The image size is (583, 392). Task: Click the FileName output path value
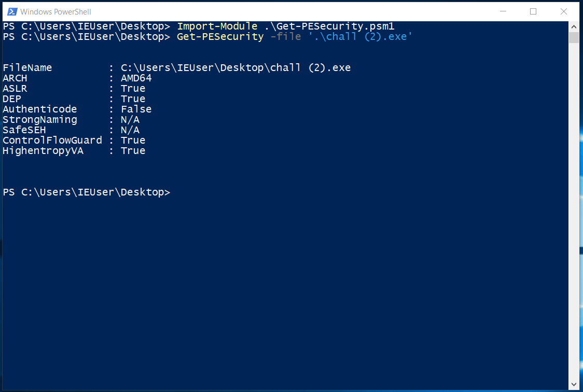tap(235, 68)
